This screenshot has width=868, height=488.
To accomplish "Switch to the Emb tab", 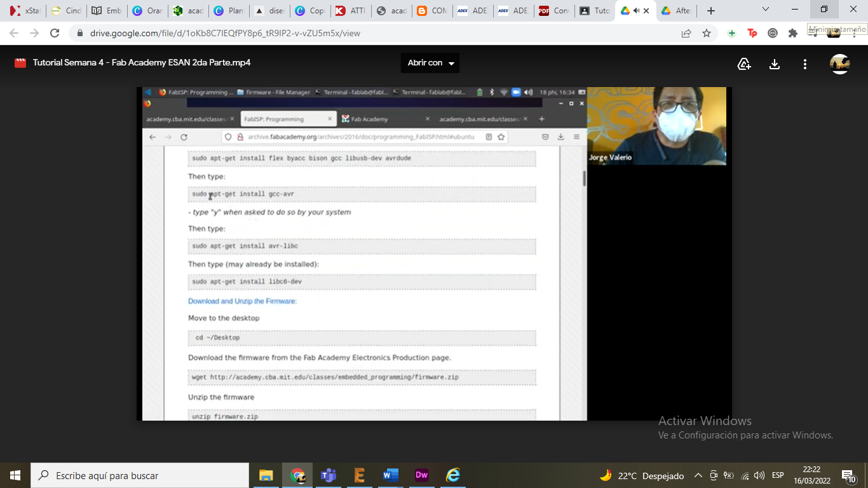I will (x=107, y=11).
